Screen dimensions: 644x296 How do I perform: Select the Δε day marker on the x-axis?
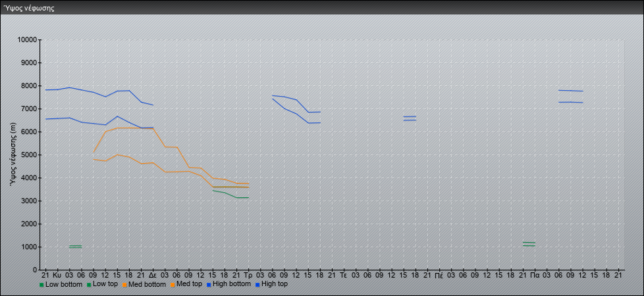pyautogui.click(x=153, y=274)
